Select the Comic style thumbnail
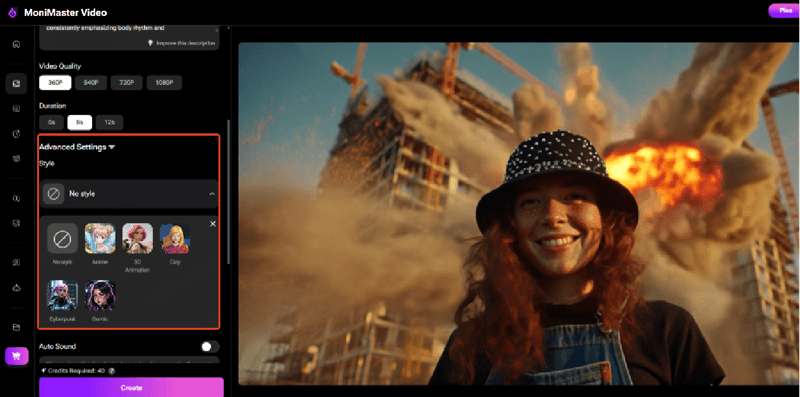 tap(100, 295)
